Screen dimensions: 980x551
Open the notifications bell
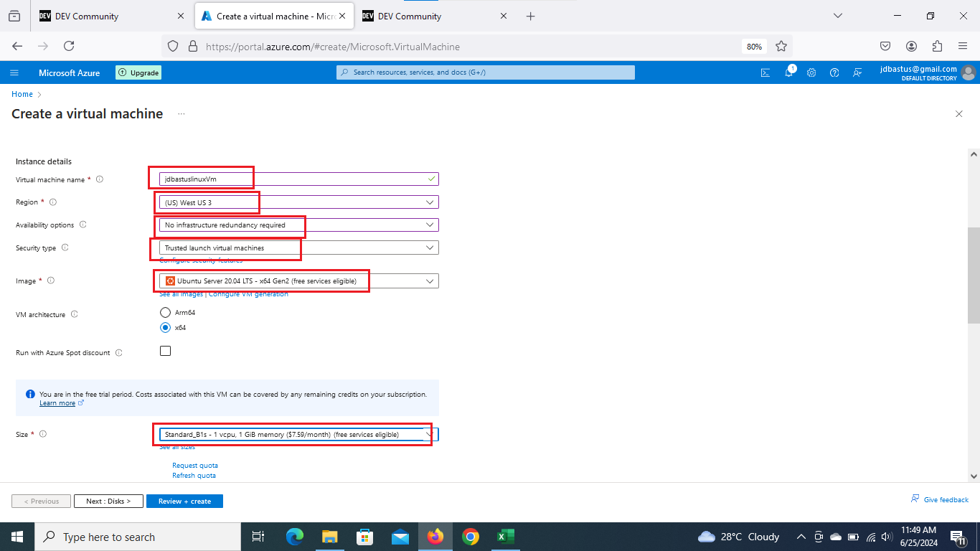(788, 72)
